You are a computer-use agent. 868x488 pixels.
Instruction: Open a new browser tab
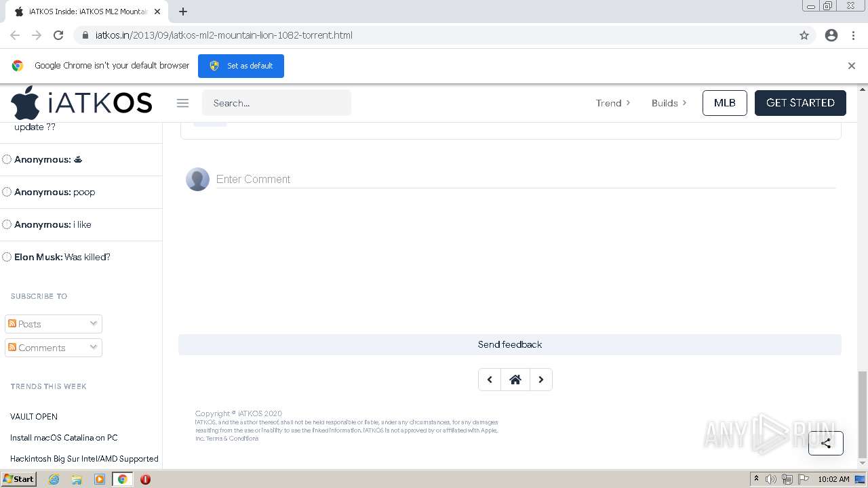pos(183,12)
